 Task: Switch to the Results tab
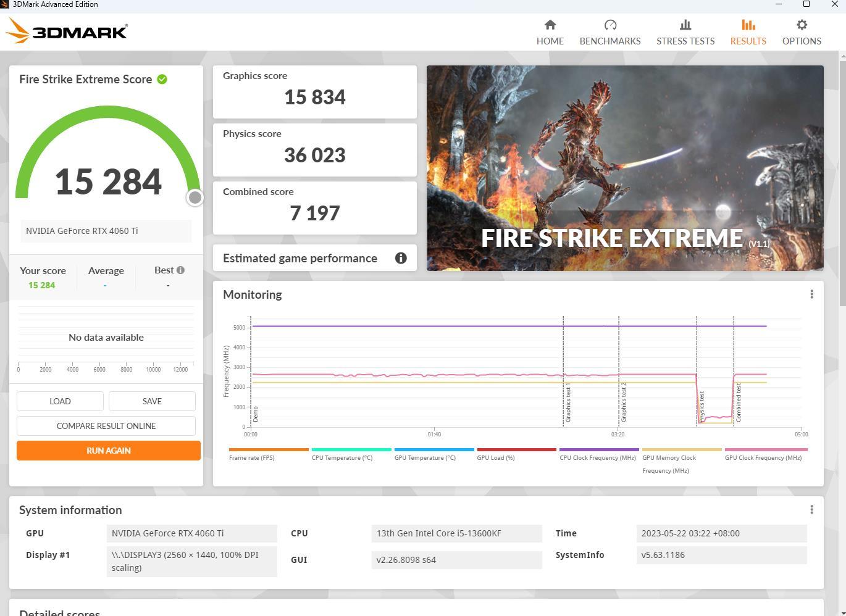click(x=748, y=32)
